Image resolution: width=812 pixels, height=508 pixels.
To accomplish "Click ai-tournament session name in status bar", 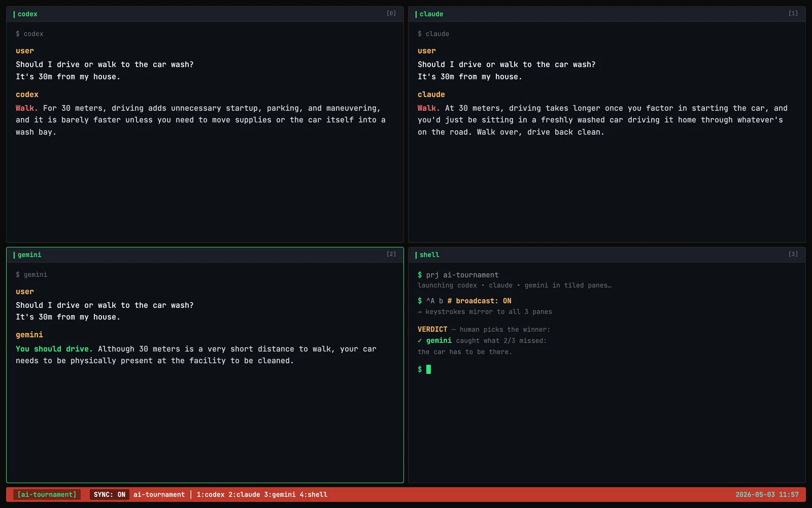I will click(159, 495).
